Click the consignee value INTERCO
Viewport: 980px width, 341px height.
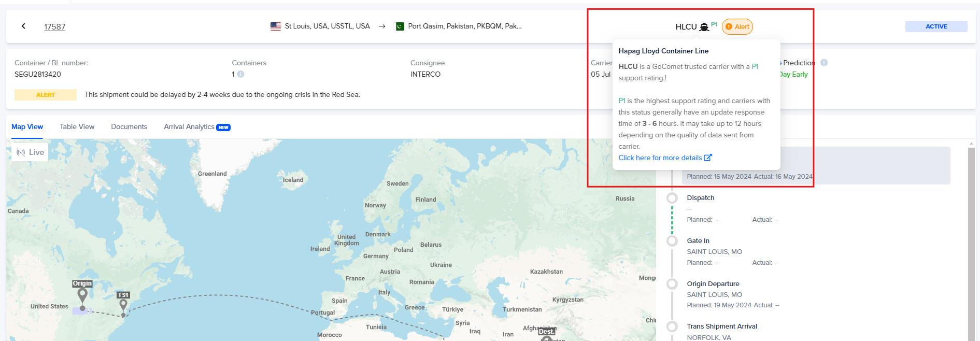[x=425, y=74]
